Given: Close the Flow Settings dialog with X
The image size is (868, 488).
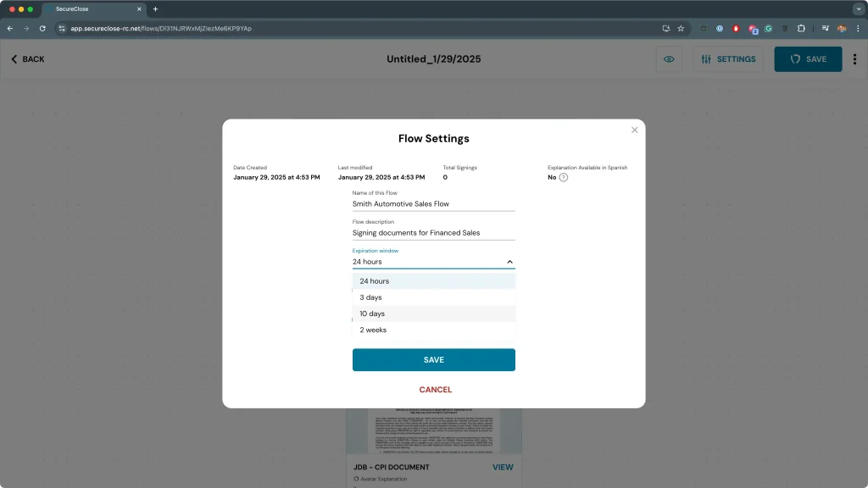Looking at the screenshot, I should [x=634, y=130].
